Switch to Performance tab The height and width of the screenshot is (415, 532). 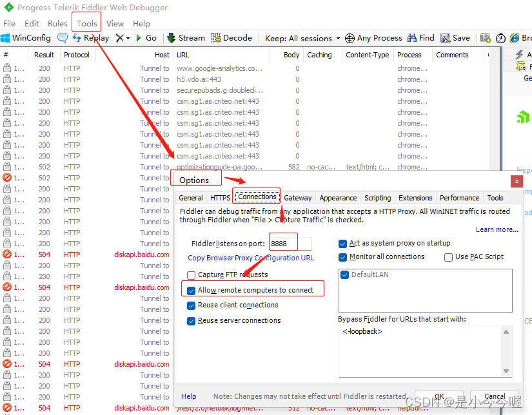[x=459, y=198]
